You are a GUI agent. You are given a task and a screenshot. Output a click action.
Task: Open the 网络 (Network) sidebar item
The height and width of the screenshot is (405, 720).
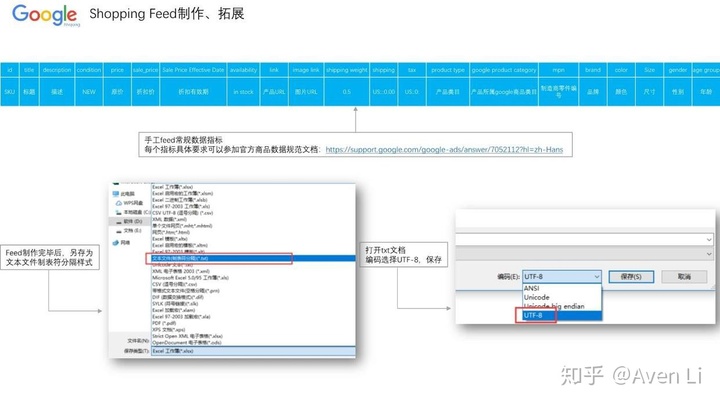tap(121, 242)
